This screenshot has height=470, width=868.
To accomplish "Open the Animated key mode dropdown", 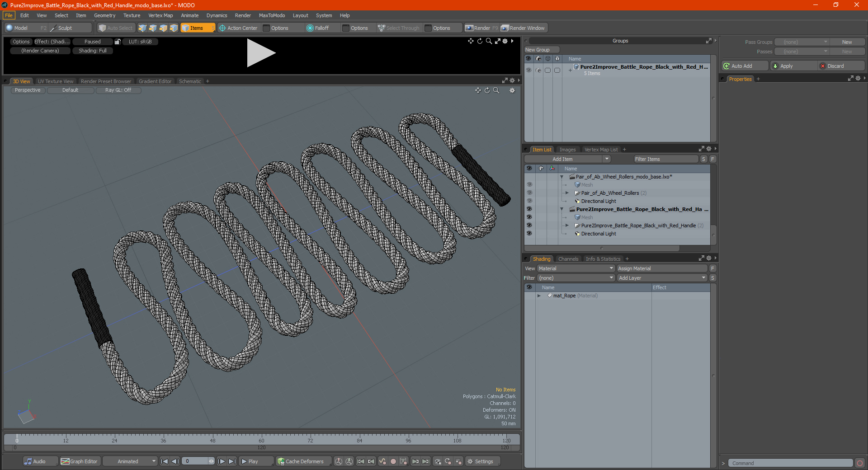I will 130,461.
